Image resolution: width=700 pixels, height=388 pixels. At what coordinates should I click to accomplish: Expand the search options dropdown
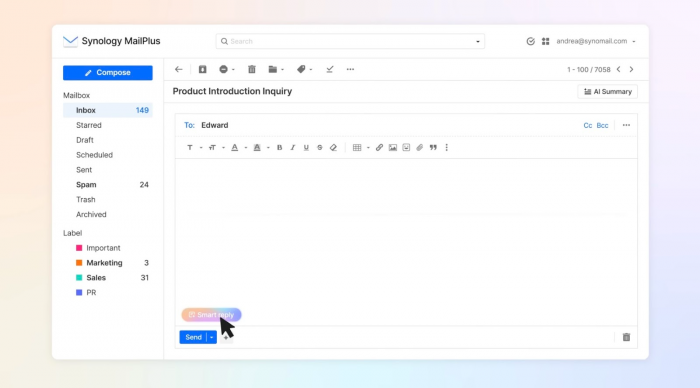point(478,42)
